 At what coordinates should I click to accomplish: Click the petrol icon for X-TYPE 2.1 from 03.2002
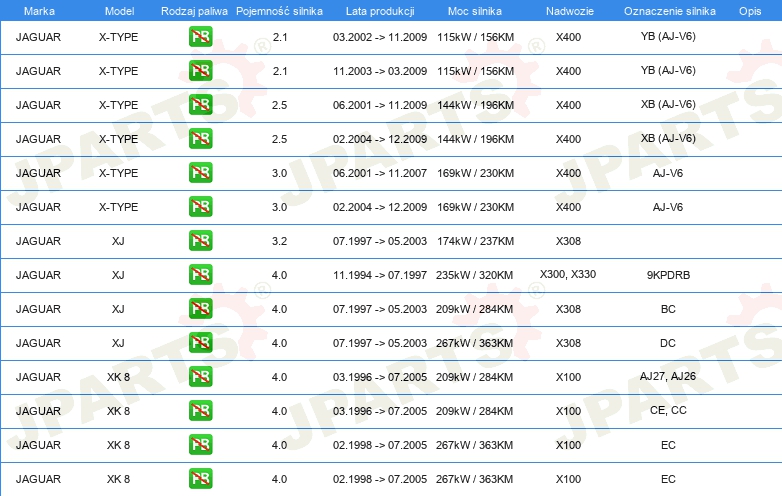tap(200, 37)
